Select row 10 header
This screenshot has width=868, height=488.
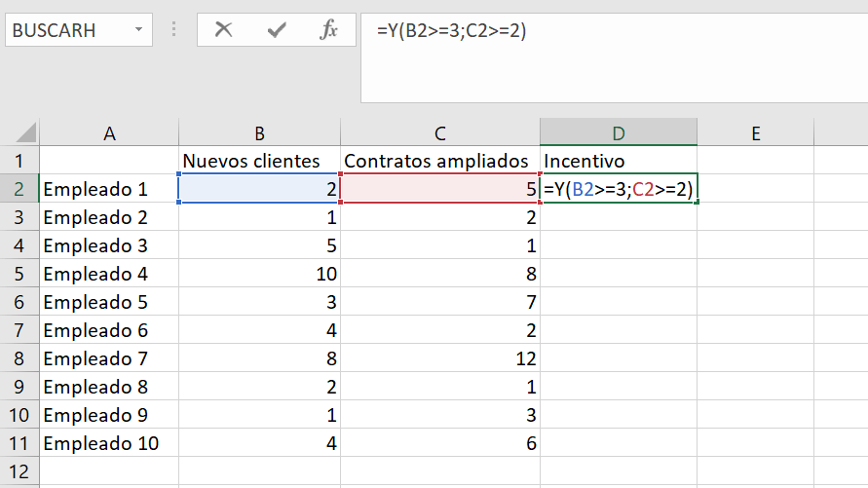[x=19, y=415]
